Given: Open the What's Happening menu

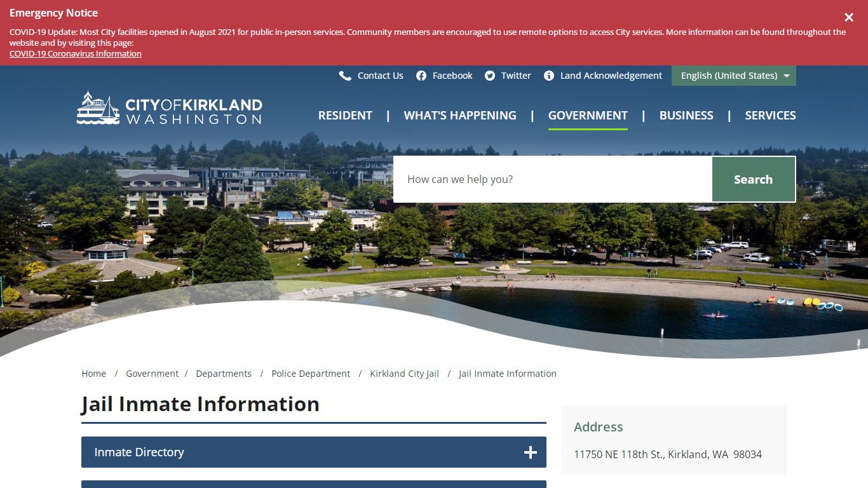Looking at the screenshot, I should pos(460,116).
